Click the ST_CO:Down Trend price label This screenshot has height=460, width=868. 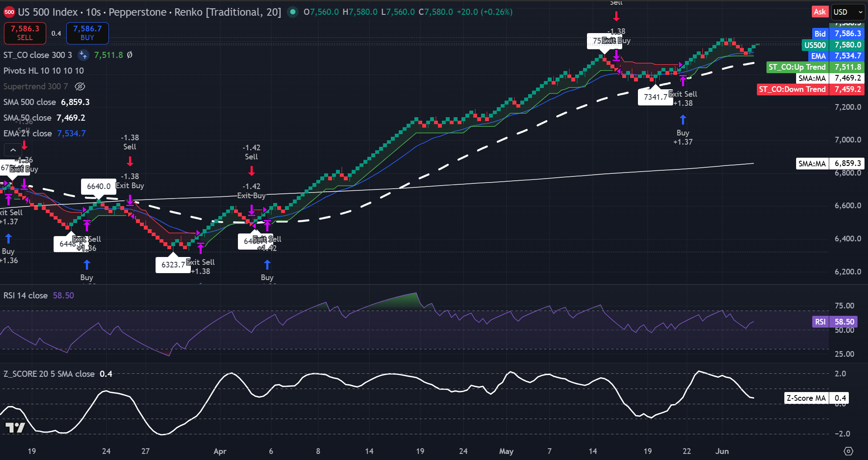(x=811, y=89)
